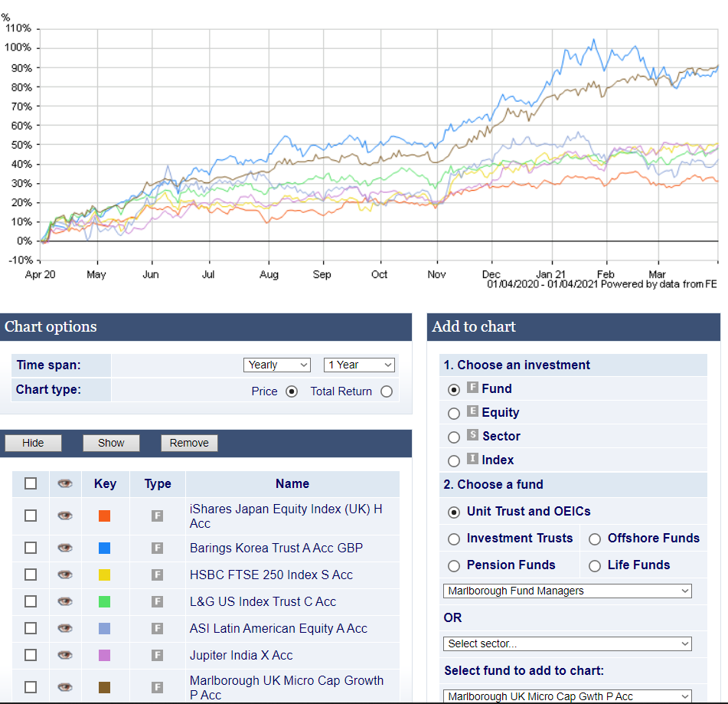The height and width of the screenshot is (704, 728).
Task: Click the light blue swatch for ASI Latin American
Action: click(x=104, y=629)
